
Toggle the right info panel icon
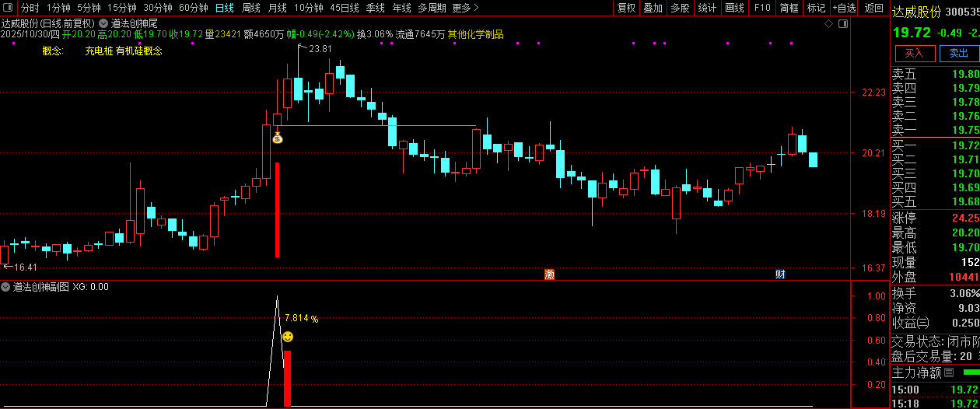point(843,24)
